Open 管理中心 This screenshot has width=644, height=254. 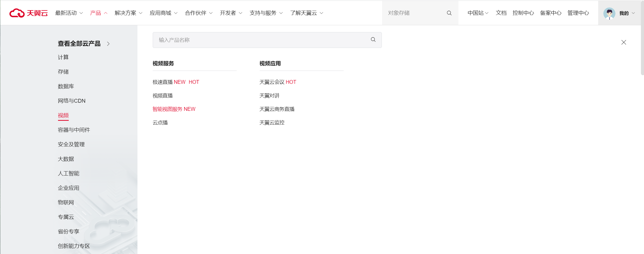pos(578,13)
